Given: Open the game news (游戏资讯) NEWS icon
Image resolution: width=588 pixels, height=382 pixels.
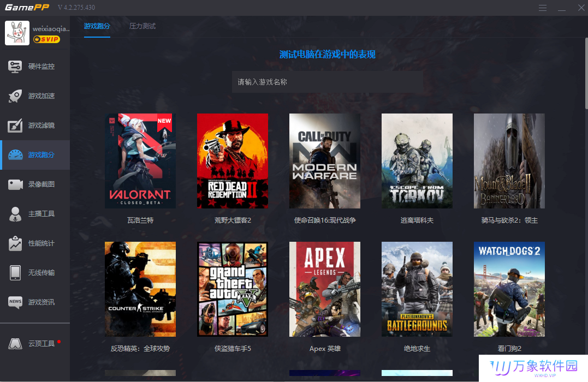Looking at the screenshot, I should click(x=15, y=302).
